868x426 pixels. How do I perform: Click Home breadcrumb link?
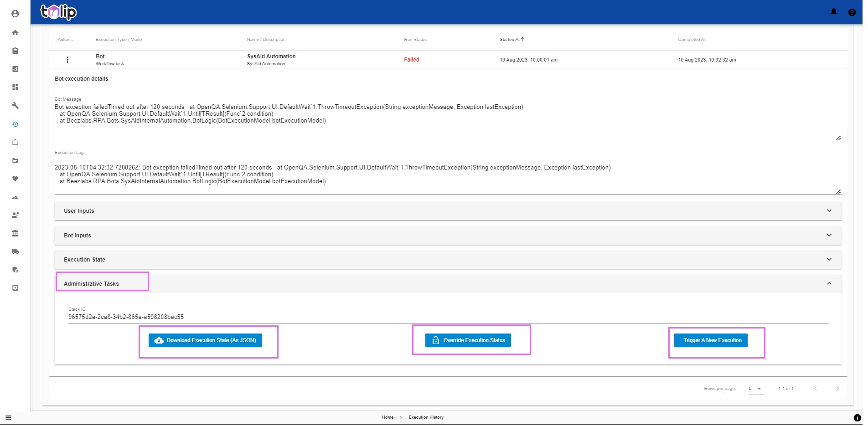tap(387, 417)
